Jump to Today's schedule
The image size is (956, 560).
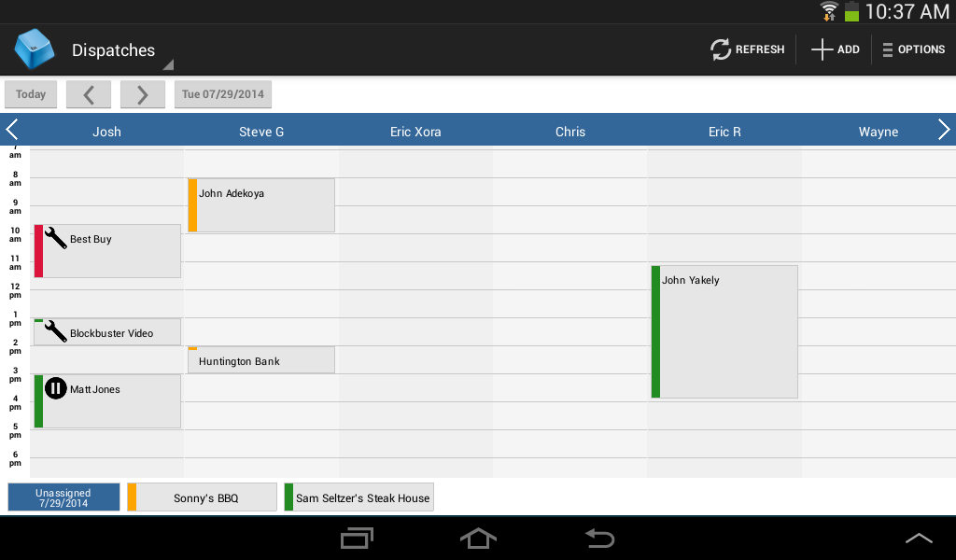coord(31,94)
